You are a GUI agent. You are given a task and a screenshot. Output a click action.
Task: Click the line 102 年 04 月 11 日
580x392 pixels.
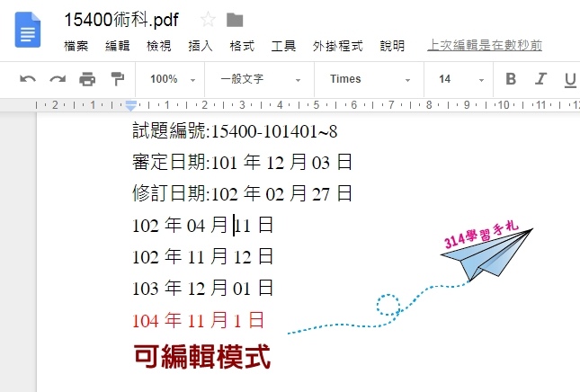[202, 225]
